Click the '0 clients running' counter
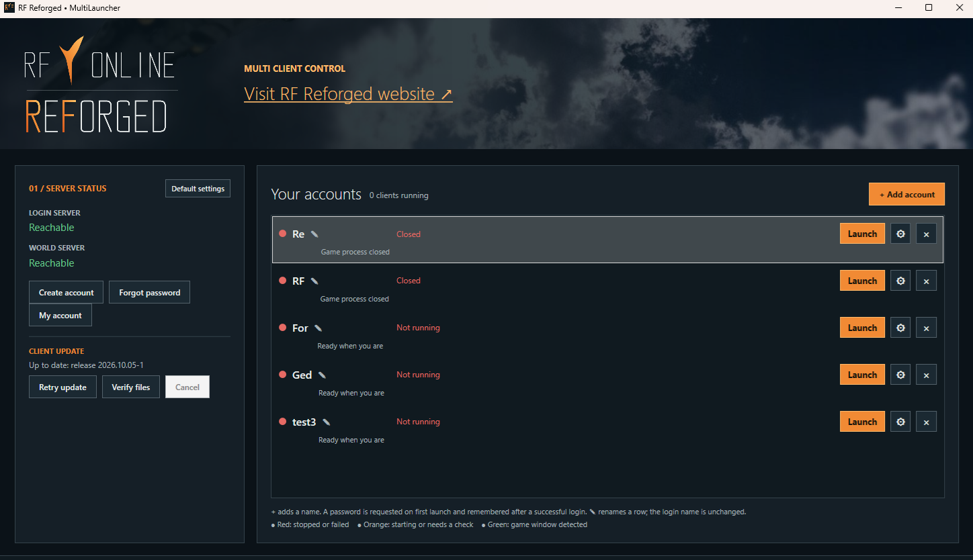973x560 pixels. (x=398, y=195)
